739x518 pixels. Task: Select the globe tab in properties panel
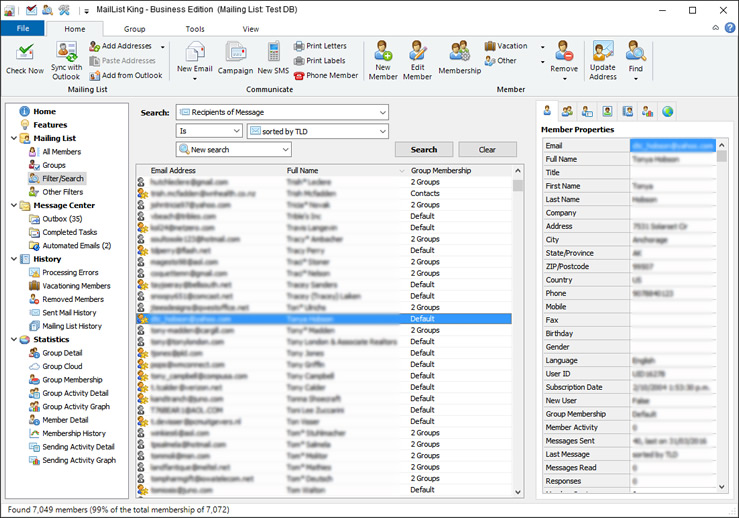(667, 112)
